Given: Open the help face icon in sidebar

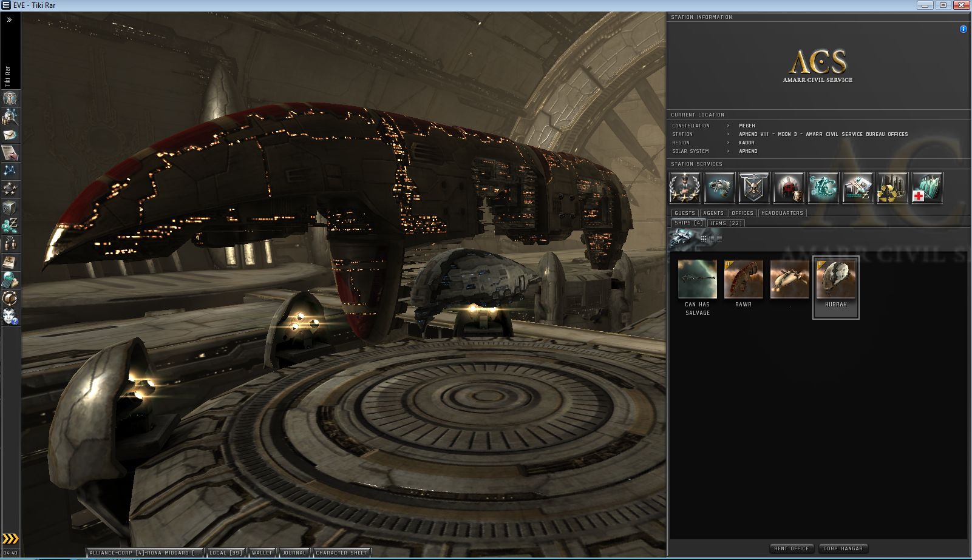Looking at the screenshot, I should pos(10,316).
